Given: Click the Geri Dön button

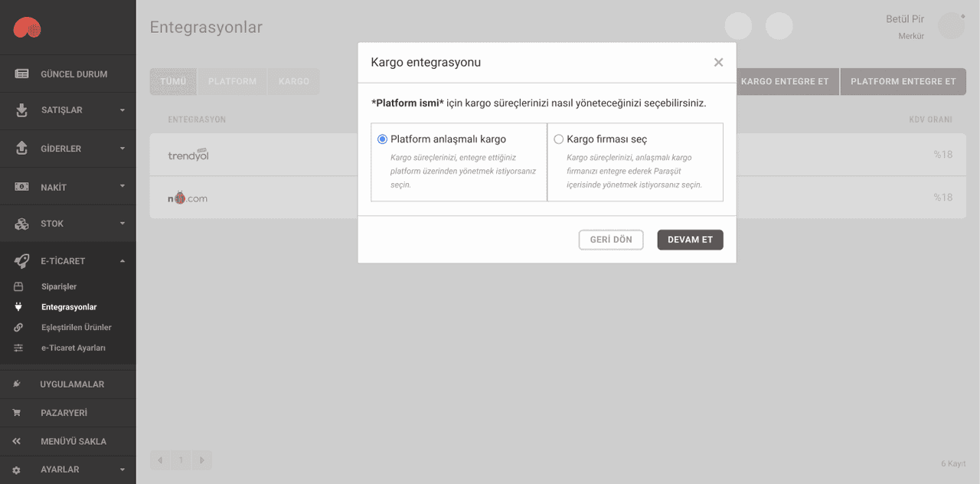Looking at the screenshot, I should pos(611,240).
